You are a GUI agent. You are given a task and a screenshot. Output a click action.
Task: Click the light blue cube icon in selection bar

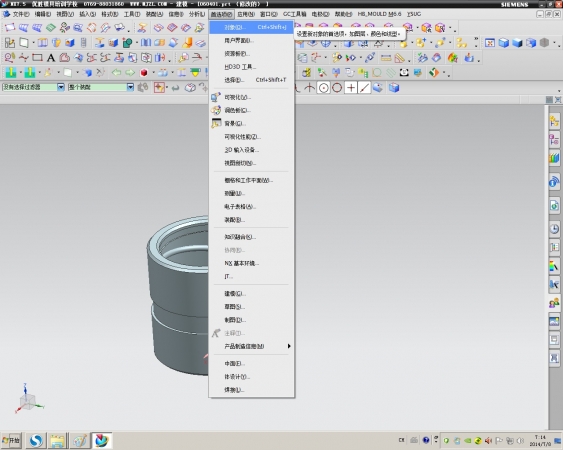394,88
